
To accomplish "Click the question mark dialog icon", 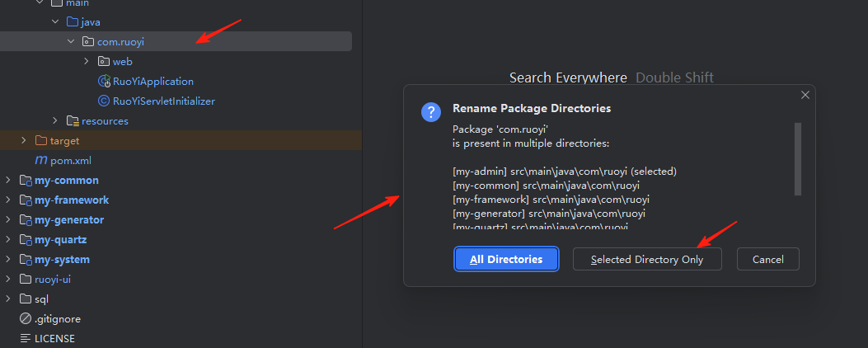I will (430, 112).
